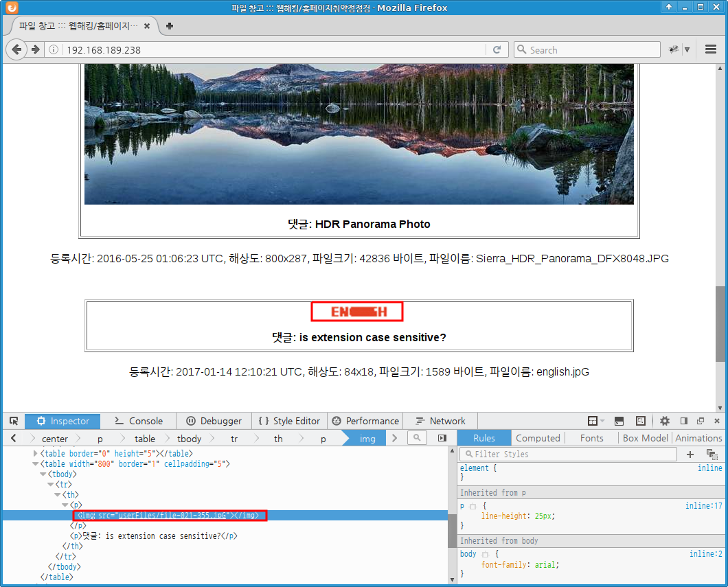
Task: Open the frame selector dropdown in devtools
Action: click(595, 421)
